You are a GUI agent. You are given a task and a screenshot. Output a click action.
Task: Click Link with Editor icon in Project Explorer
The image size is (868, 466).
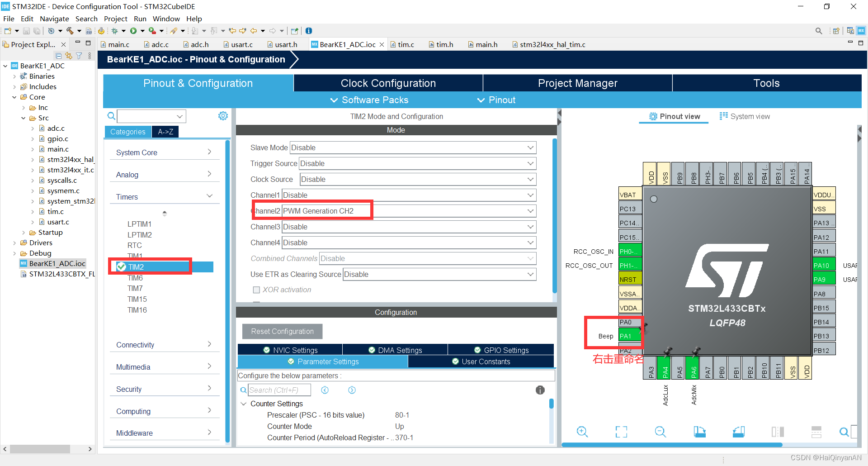click(69, 56)
